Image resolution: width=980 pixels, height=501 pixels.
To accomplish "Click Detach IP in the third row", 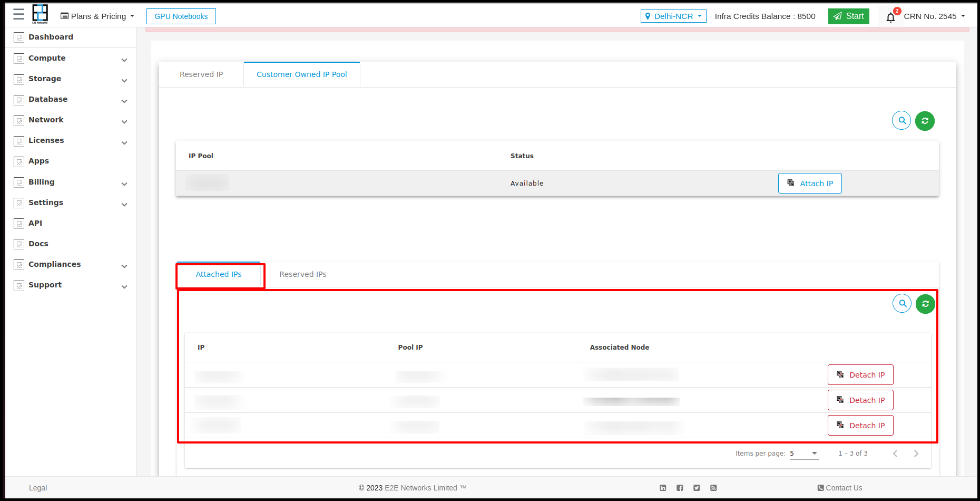I will (860, 426).
